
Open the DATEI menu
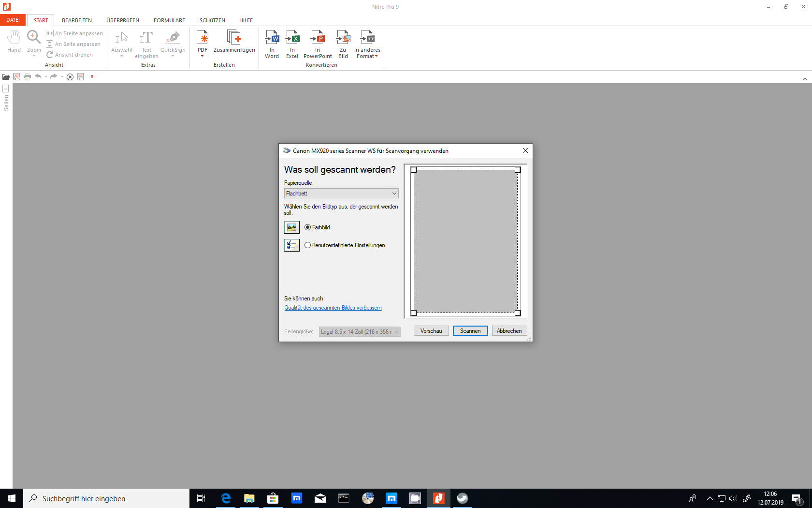coord(13,20)
